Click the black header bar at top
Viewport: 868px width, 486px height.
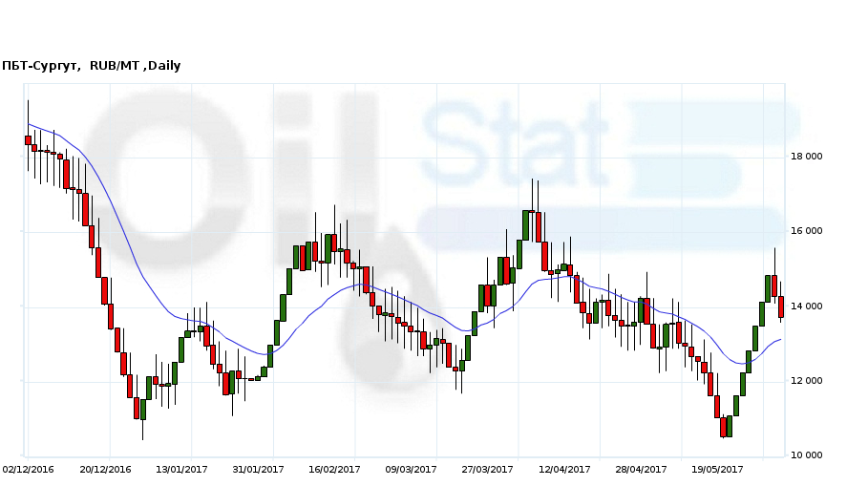[434, 27]
